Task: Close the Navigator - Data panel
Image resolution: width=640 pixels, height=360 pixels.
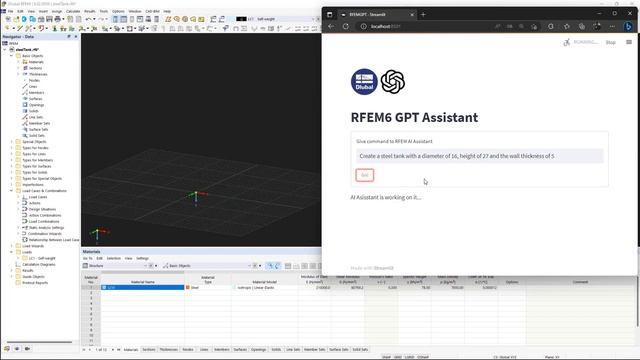Action: pos(76,37)
